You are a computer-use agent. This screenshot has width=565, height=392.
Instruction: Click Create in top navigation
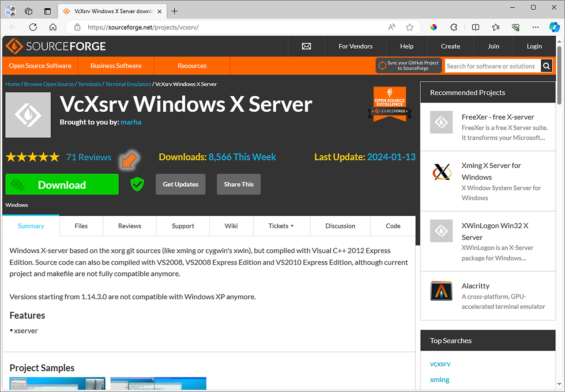pos(450,46)
